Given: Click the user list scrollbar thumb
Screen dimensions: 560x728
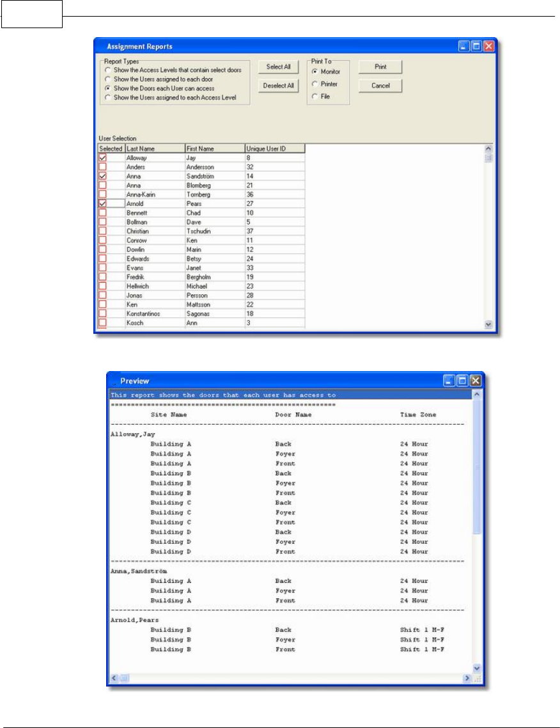Looking at the screenshot, I should tap(488, 158).
